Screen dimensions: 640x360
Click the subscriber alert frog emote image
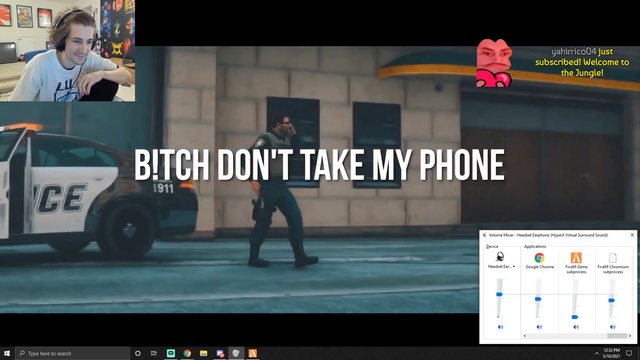point(494,62)
